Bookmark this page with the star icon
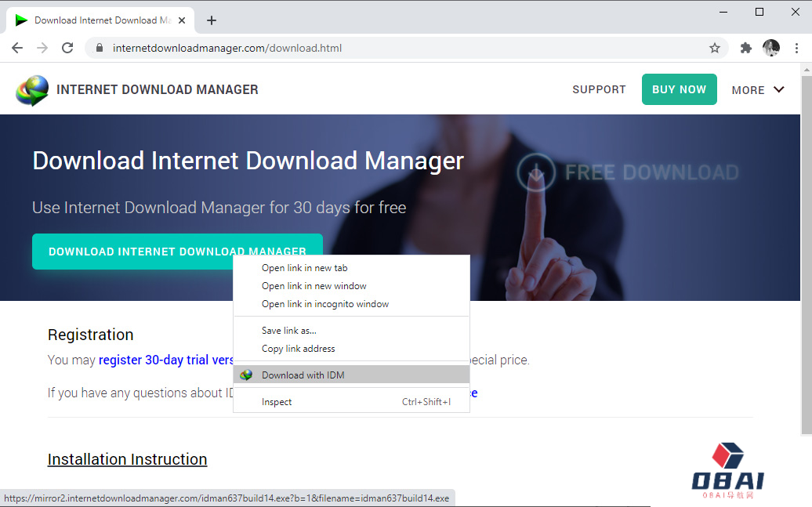 point(715,48)
